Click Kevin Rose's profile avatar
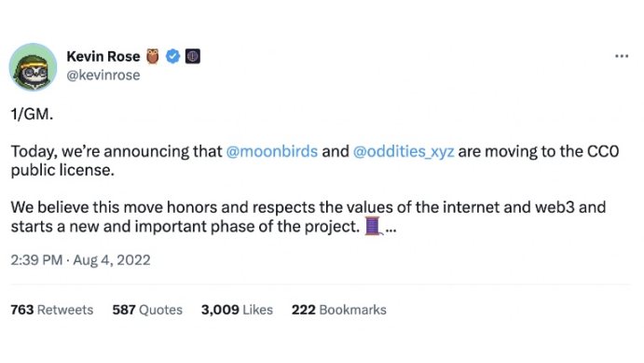Screen dimensions: 644x363 coord(33,66)
